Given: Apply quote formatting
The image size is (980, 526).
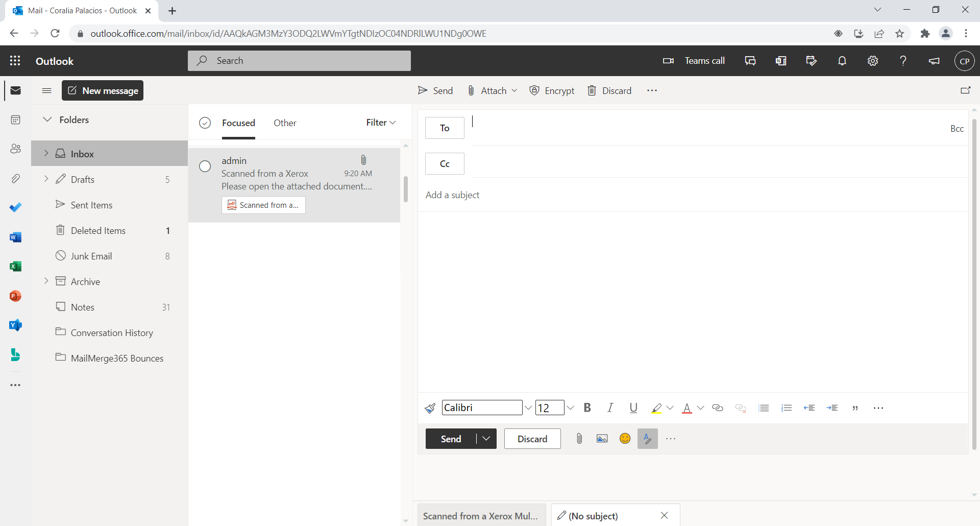Looking at the screenshot, I should 855,408.
